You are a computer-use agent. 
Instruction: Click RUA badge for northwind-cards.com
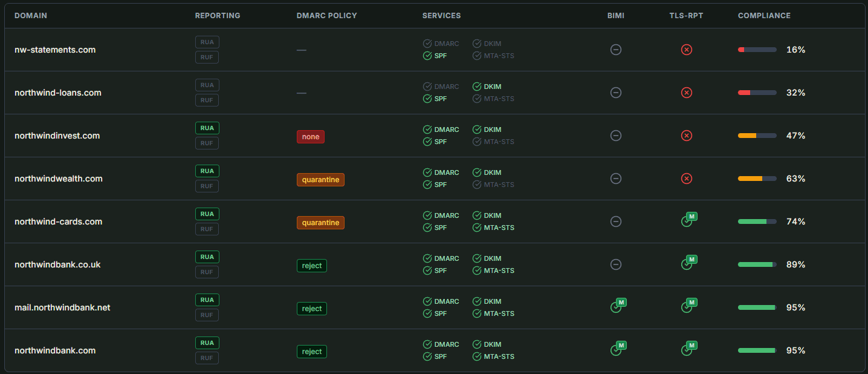207,214
